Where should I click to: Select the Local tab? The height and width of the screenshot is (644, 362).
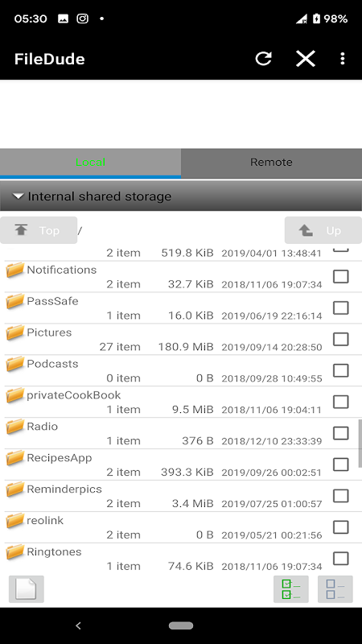(x=90, y=163)
